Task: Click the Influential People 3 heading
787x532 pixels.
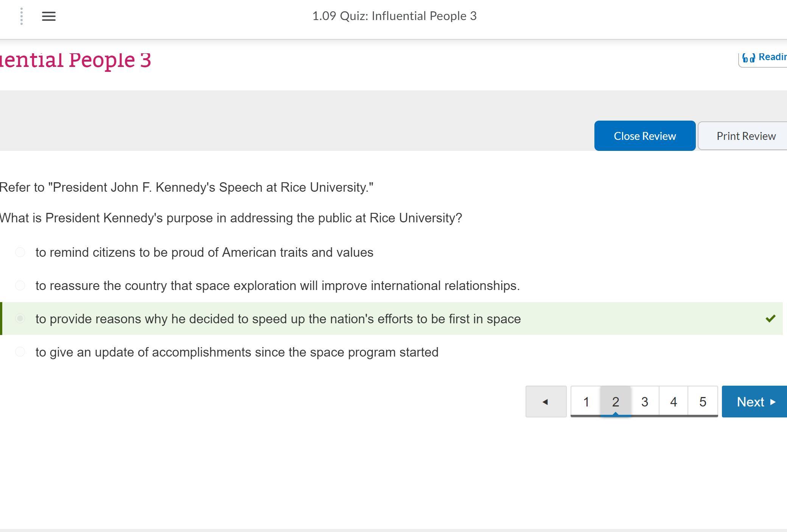Action: 76,60
